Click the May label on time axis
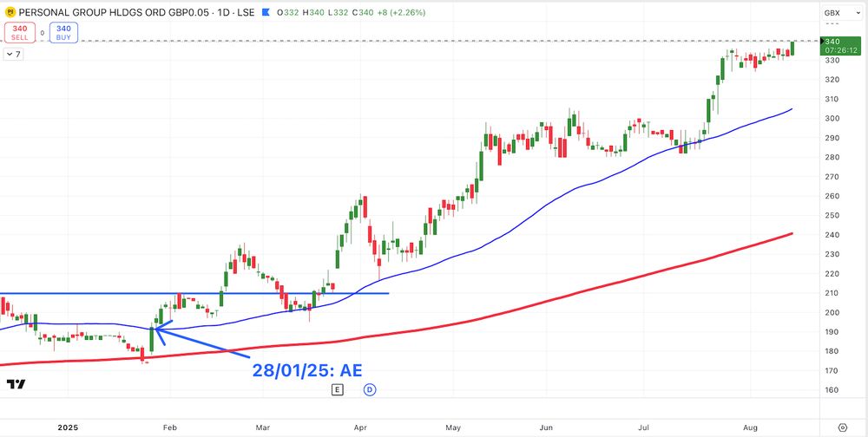The image size is (868, 437). [x=453, y=427]
